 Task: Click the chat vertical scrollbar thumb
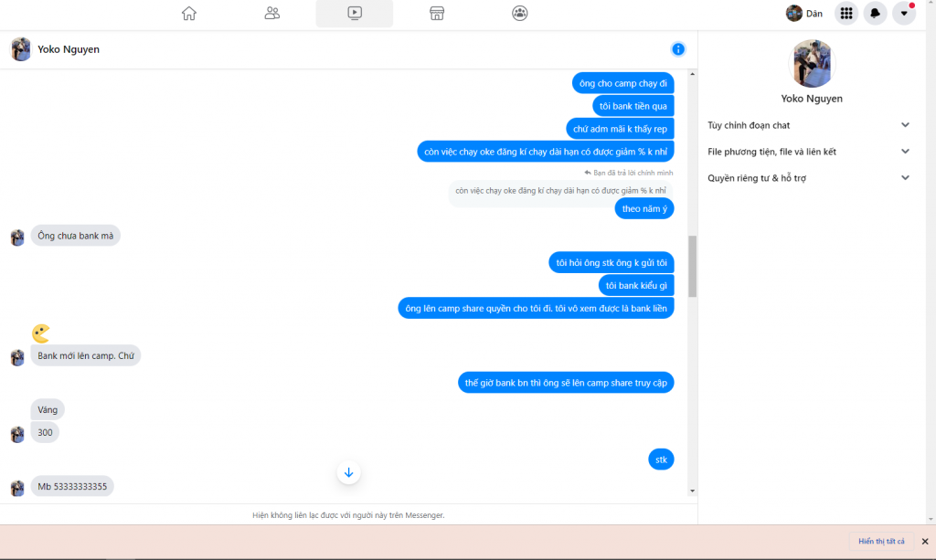(692, 265)
